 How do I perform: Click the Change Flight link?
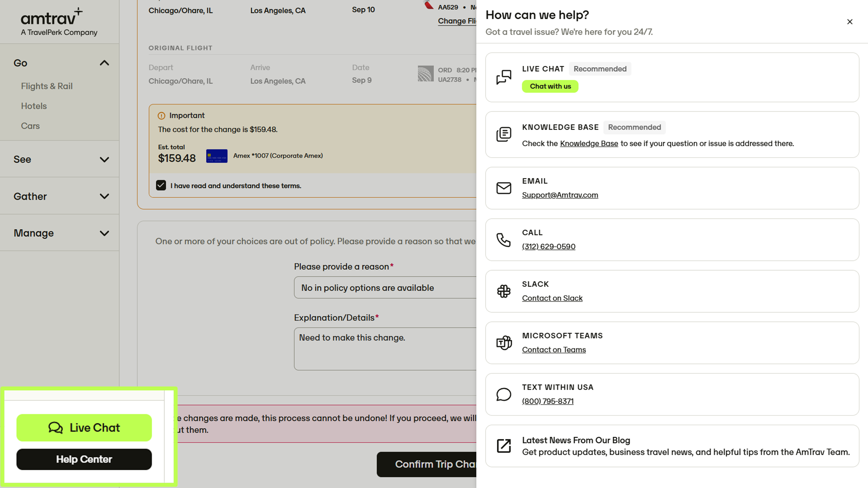coord(457,21)
